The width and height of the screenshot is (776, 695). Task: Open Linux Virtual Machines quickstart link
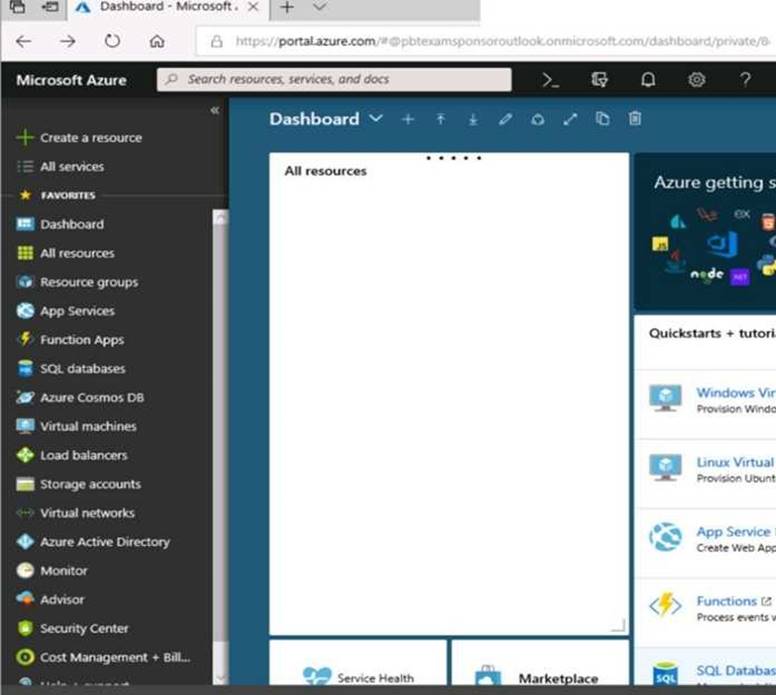tap(735, 462)
